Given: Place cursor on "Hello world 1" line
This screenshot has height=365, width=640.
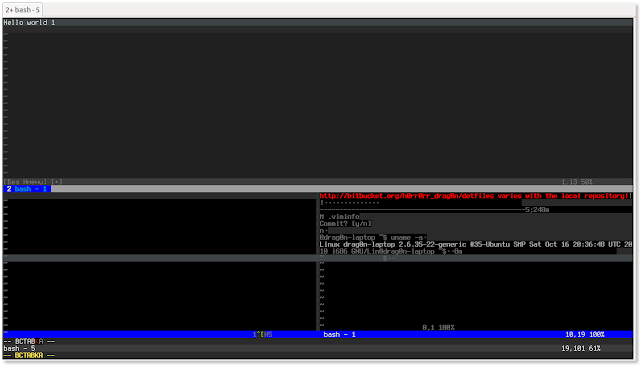Looking at the screenshot, I should pyautogui.click(x=29, y=22).
